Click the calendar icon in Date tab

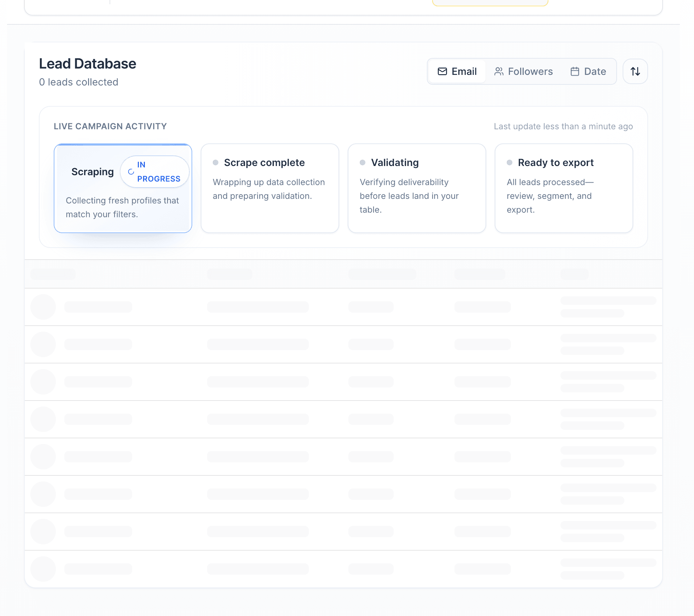(x=575, y=71)
